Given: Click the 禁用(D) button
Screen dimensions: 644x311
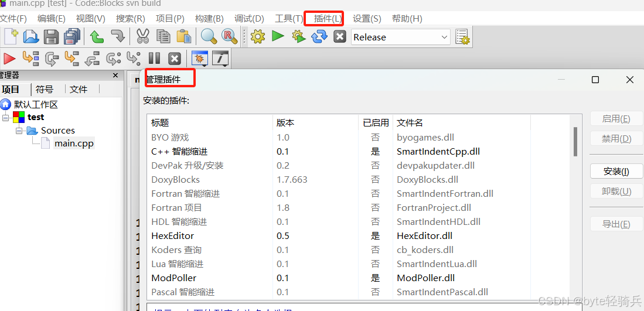Looking at the screenshot, I should tap(616, 139).
